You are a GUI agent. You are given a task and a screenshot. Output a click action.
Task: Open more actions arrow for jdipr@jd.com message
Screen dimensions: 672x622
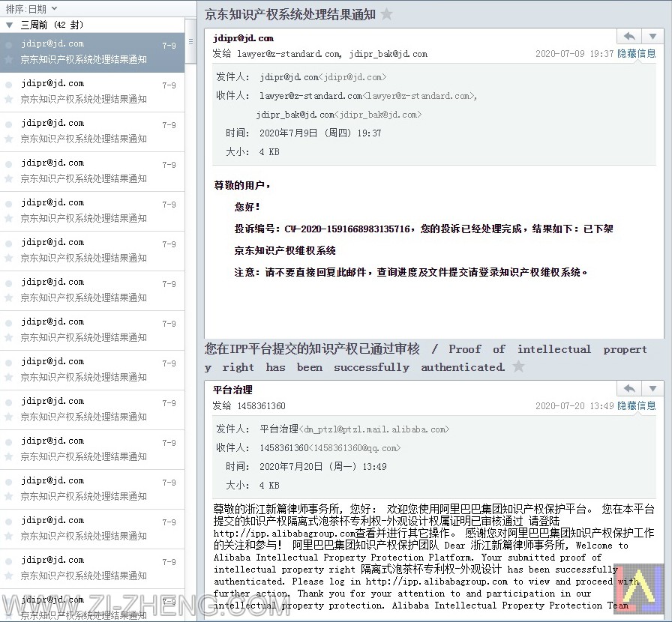coord(652,37)
